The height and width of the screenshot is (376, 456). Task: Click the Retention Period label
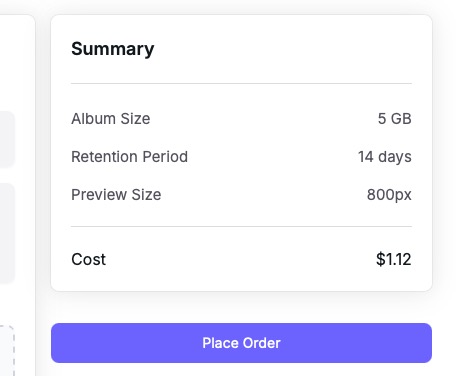(x=130, y=157)
